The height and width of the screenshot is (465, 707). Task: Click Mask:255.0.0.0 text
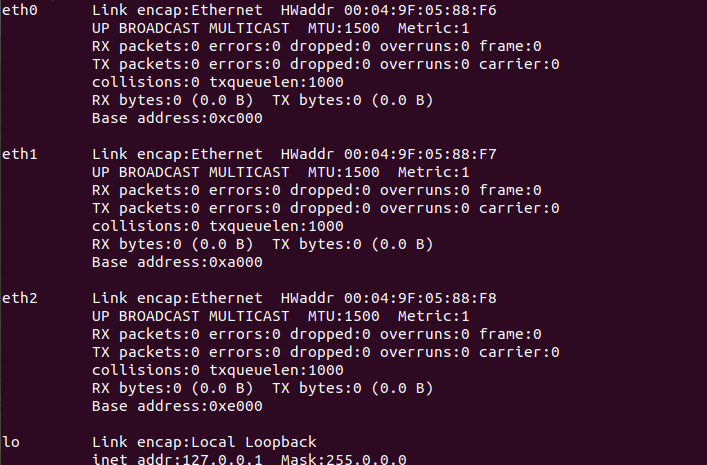(344, 459)
